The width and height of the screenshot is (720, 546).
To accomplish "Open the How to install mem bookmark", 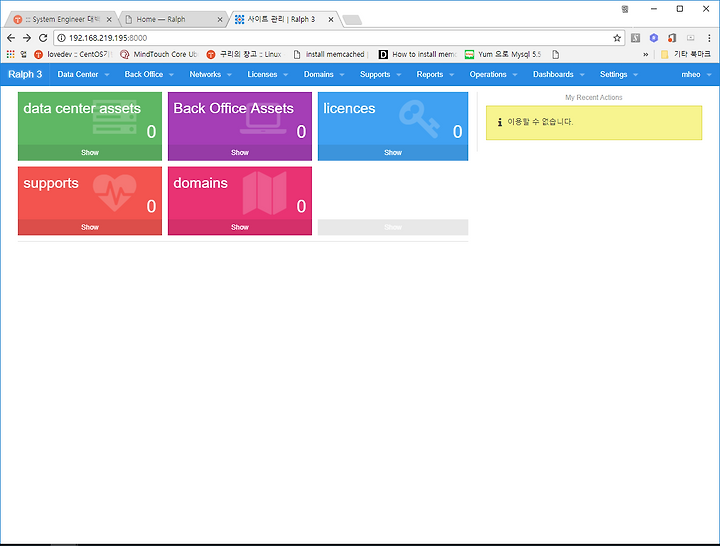I will tap(418, 54).
